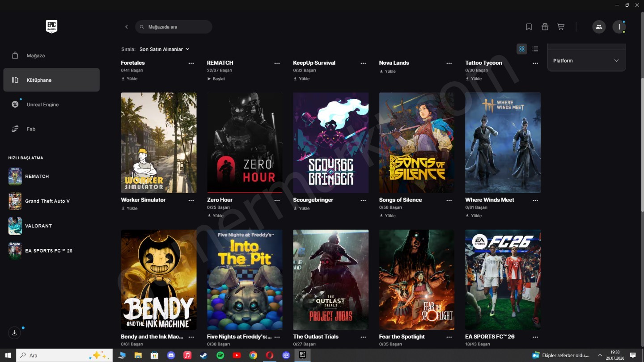Open options menu for Zero Hour
Viewport: 644px width, 362px height.
(277, 200)
